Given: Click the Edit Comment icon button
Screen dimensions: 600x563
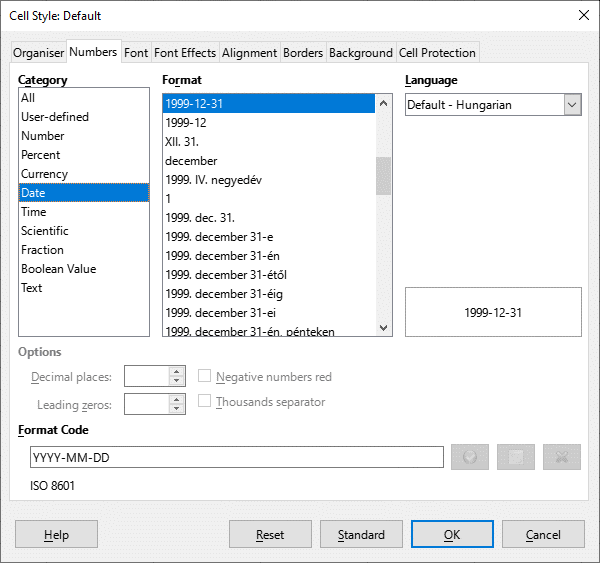Looking at the screenshot, I should tap(516, 457).
